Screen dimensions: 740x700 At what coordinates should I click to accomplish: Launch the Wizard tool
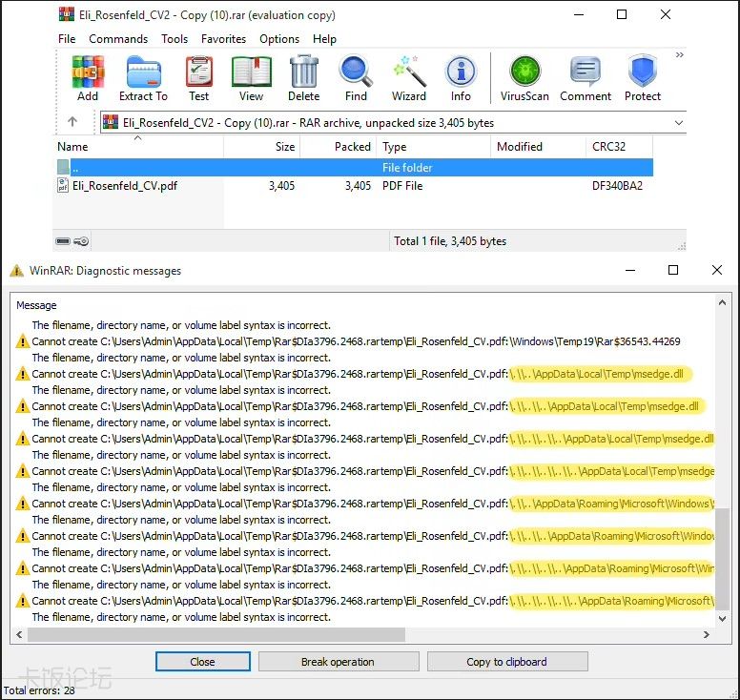(x=408, y=78)
